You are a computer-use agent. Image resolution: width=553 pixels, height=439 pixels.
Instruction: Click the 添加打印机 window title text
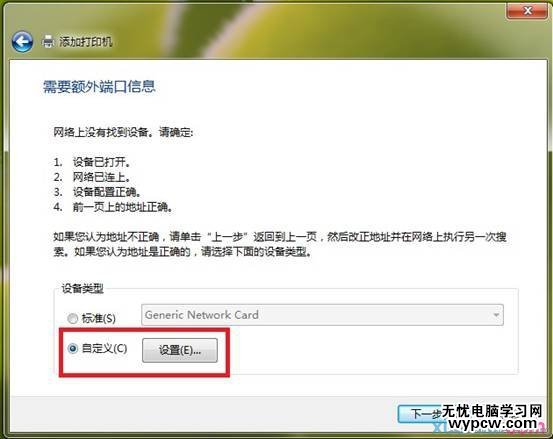coord(86,42)
